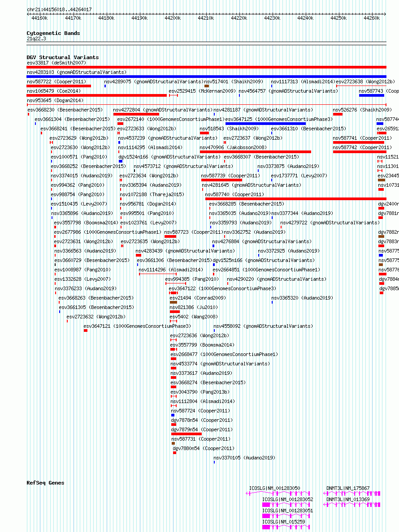The image size is (399, 532).
Task: Select the red dgv7879n54 variant bar
Action: pyautogui.click(x=186, y=434)
